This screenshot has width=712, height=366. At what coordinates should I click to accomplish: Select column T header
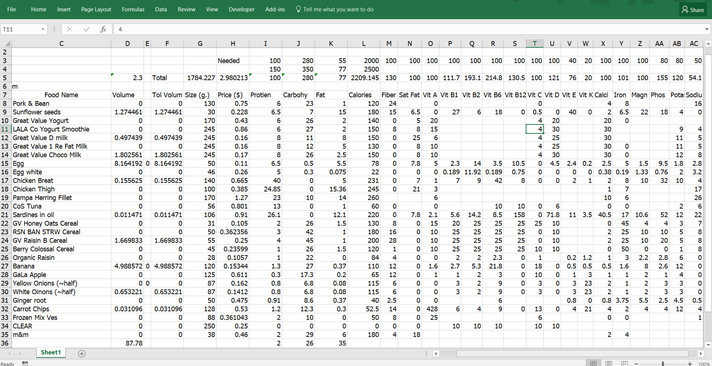(x=535, y=44)
